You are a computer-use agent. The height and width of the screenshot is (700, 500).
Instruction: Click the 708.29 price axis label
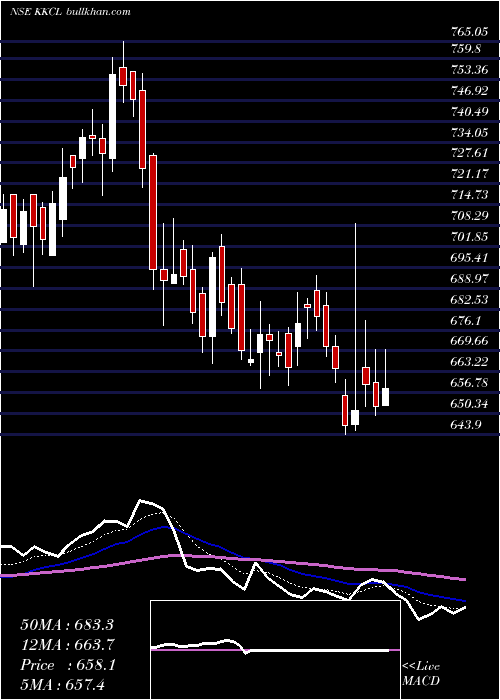(x=469, y=216)
